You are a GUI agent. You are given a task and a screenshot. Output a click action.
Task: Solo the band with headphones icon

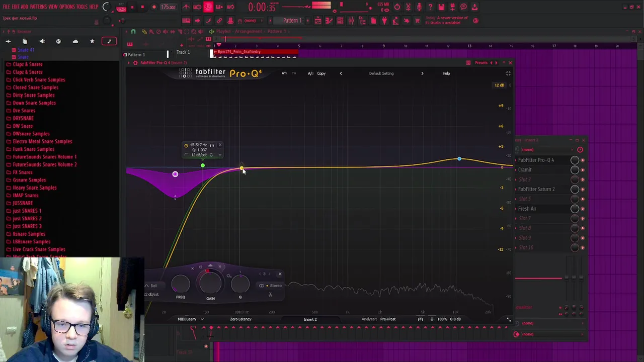[212, 145]
